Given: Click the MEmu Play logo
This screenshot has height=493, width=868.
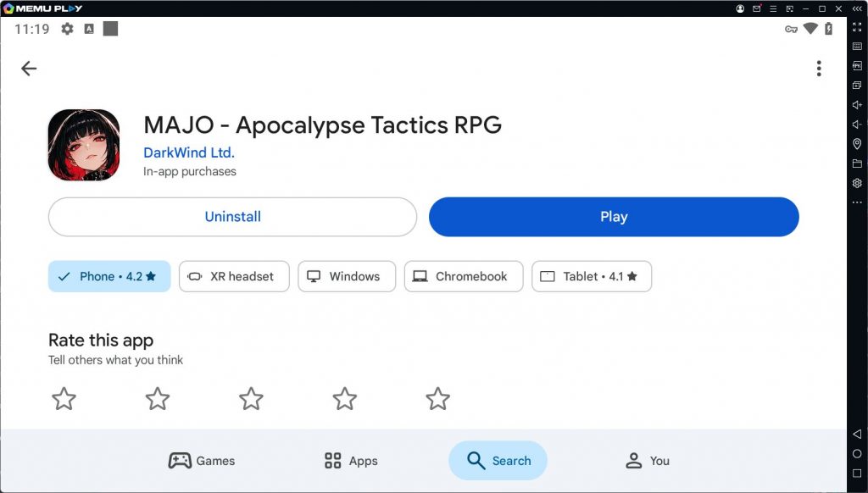Looking at the screenshot, I should point(43,8).
